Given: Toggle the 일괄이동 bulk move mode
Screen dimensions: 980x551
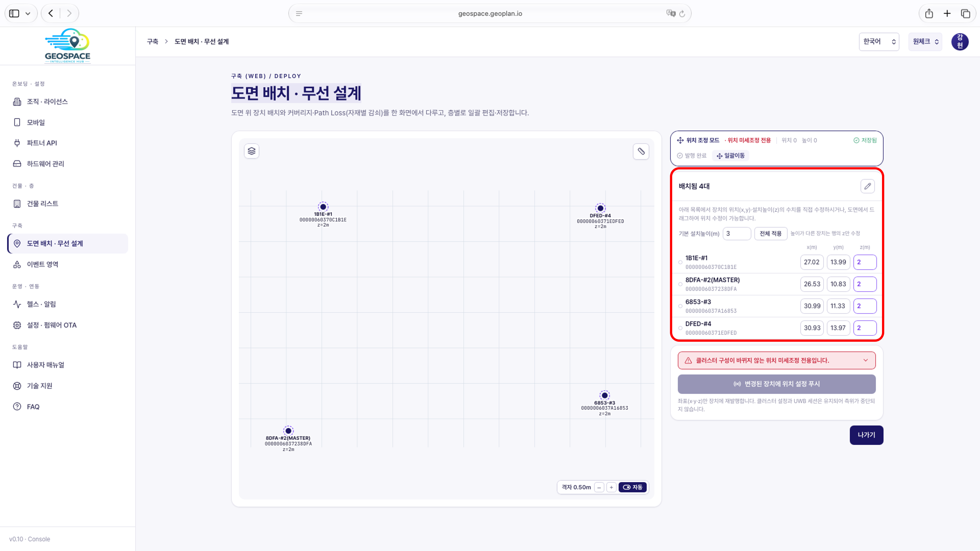Looking at the screenshot, I should 731,156.
